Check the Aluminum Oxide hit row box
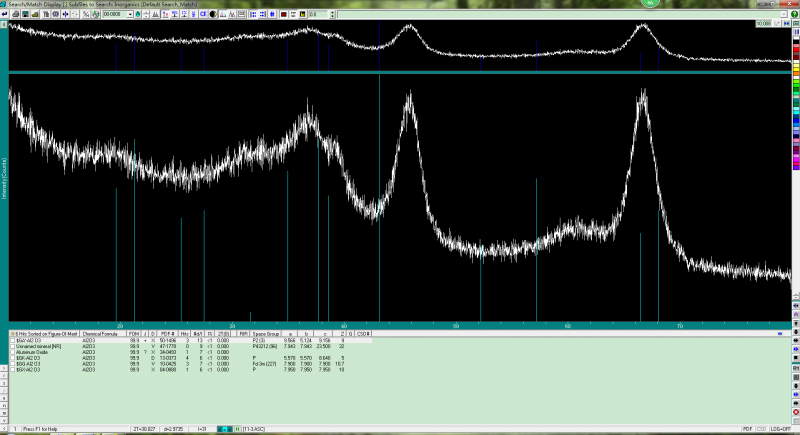The image size is (800, 435). click(x=12, y=352)
